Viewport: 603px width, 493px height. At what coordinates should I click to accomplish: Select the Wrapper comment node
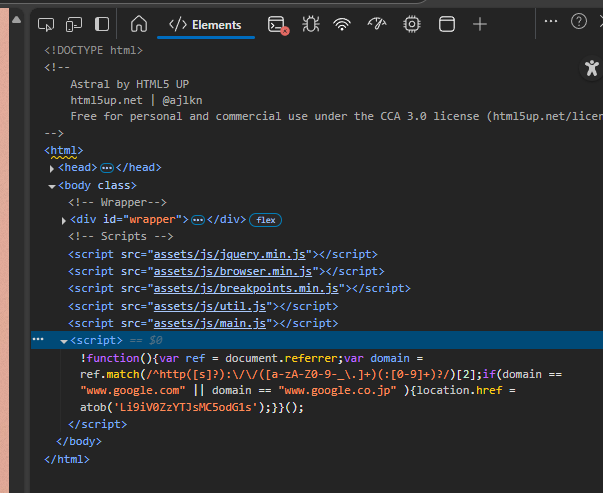[117, 202]
